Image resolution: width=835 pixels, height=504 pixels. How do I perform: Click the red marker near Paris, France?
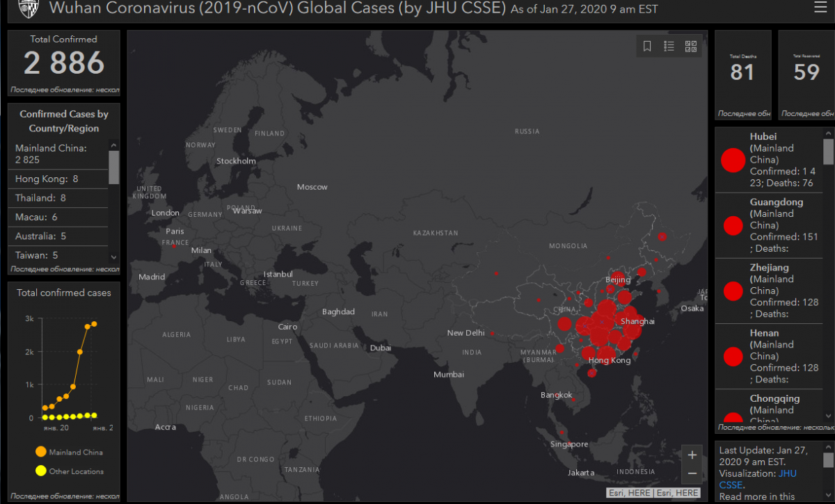[x=173, y=245]
